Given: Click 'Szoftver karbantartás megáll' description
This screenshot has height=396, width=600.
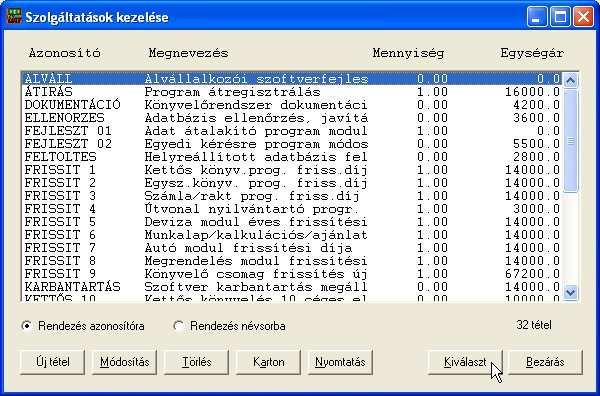Looking at the screenshot, I should [x=256, y=287].
